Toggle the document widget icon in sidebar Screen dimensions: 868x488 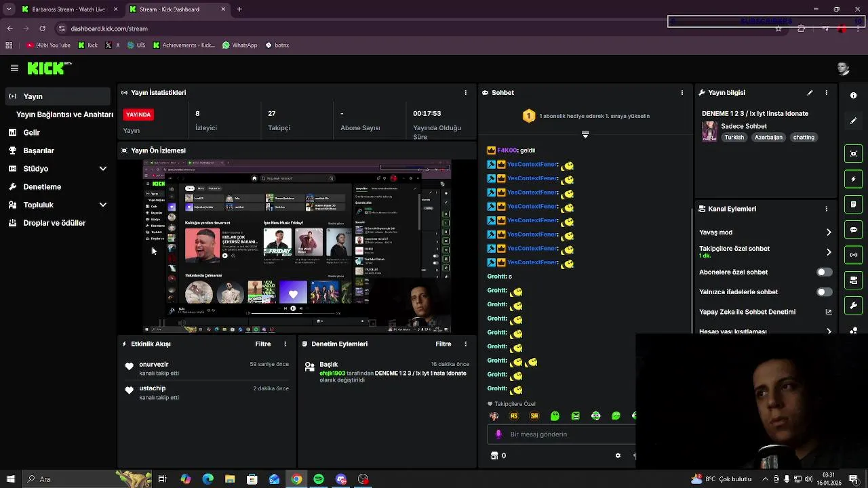click(x=854, y=204)
